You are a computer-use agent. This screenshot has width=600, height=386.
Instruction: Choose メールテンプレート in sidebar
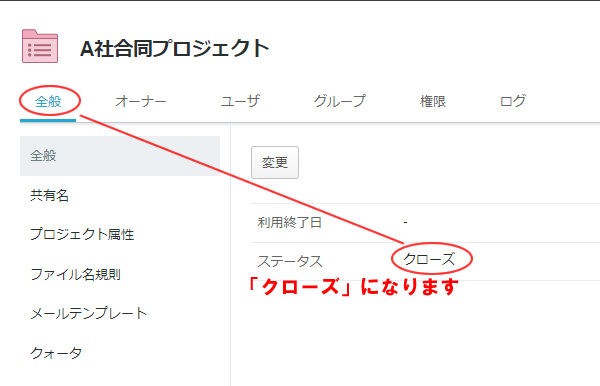88,313
